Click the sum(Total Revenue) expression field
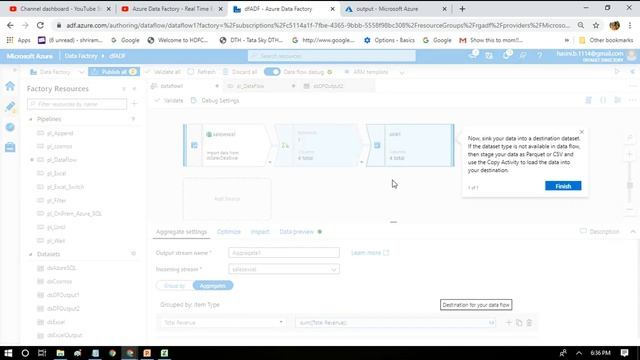The width and height of the screenshot is (640, 360). [x=395, y=323]
